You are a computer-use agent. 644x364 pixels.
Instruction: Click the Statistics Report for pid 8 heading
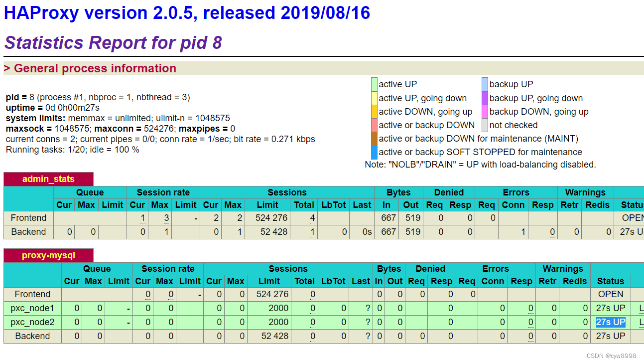point(113,43)
